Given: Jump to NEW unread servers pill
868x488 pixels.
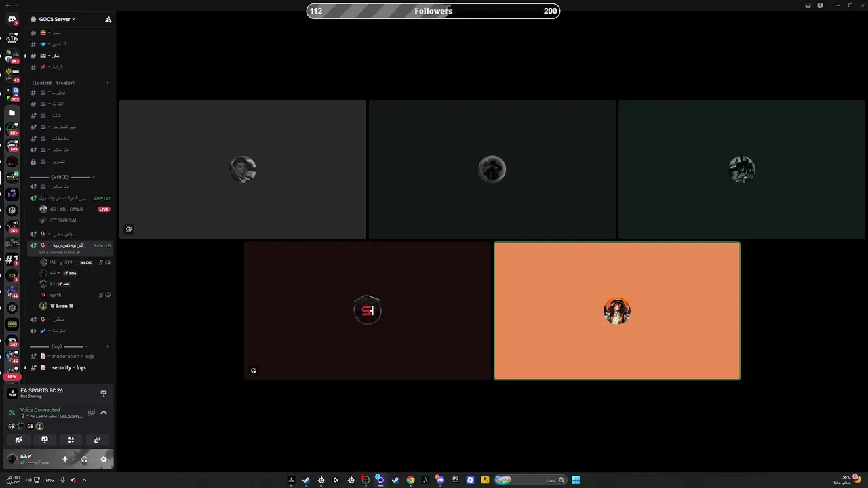Looking at the screenshot, I should [12, 377].
